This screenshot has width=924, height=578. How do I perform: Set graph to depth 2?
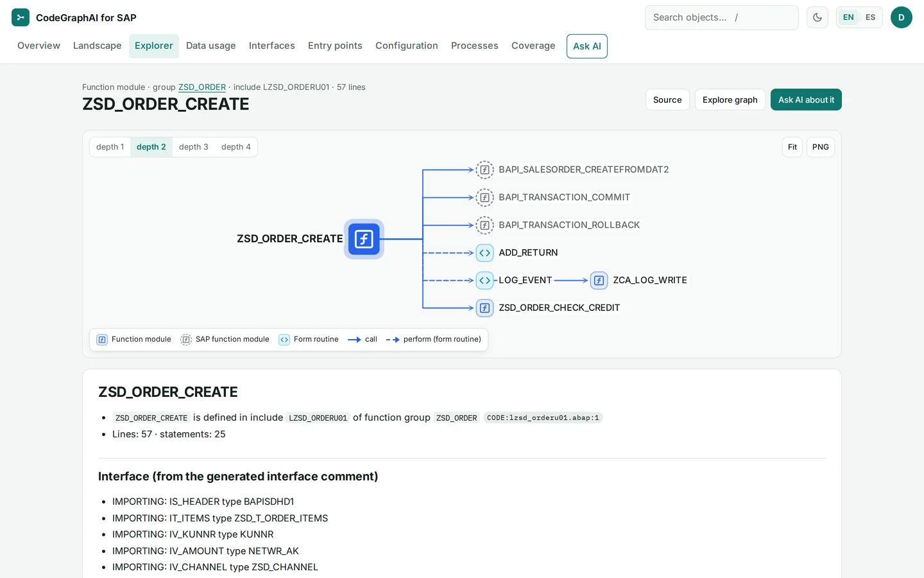(x=151, y=147)
